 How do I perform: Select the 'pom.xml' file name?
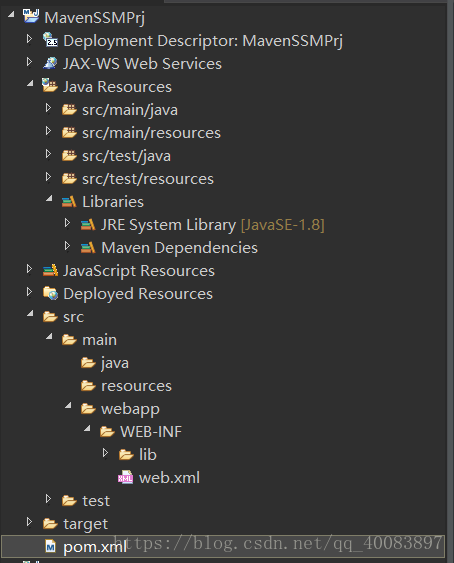click(95, 547)
